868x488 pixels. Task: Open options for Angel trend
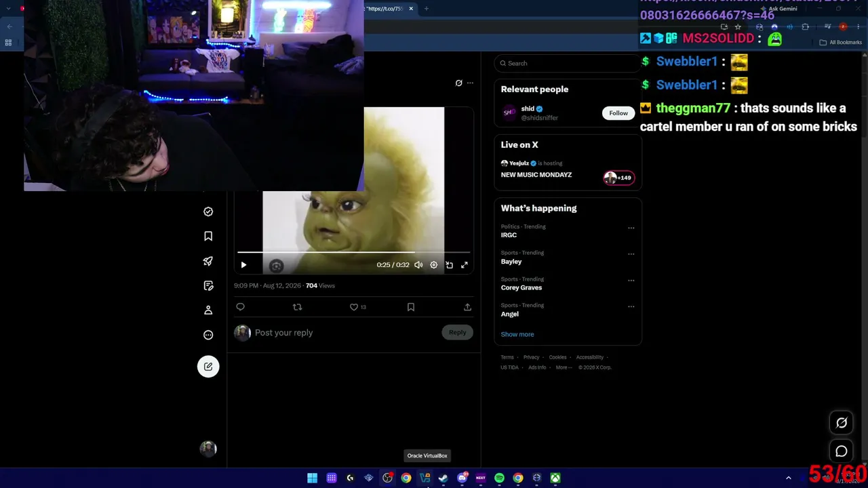[x=631, y=306]
